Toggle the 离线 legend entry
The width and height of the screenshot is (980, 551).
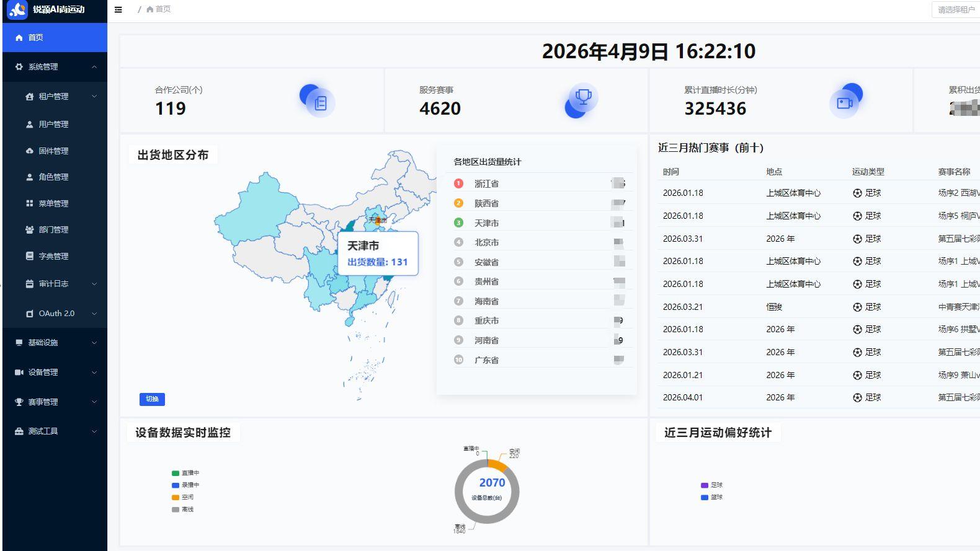[x=183, y=509]
